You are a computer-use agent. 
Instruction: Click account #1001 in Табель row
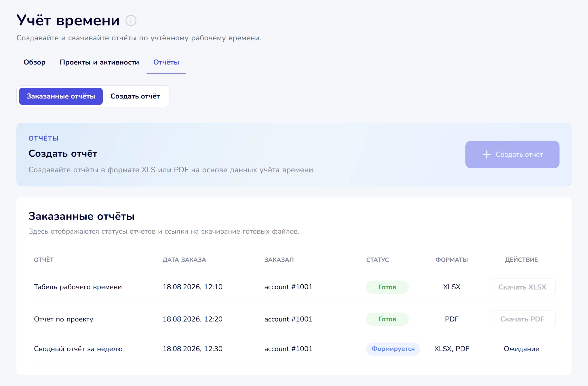pyautogui.click(x=288, y=287)
